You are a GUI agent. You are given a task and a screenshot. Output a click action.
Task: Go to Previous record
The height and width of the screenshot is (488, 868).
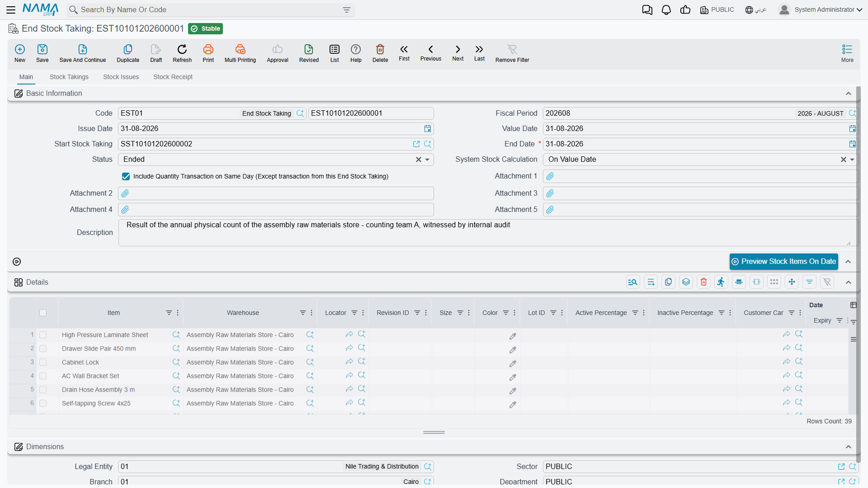(x=431, y=53)
